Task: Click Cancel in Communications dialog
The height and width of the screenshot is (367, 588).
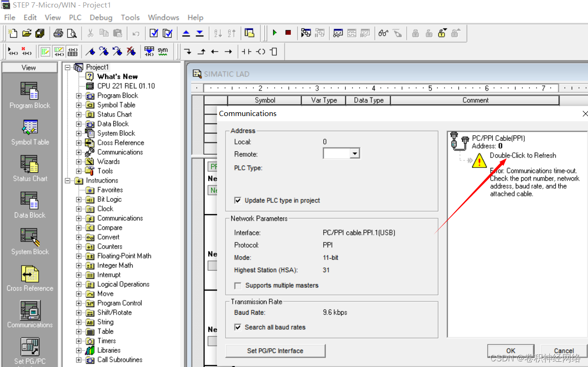Action: (564, 351)
